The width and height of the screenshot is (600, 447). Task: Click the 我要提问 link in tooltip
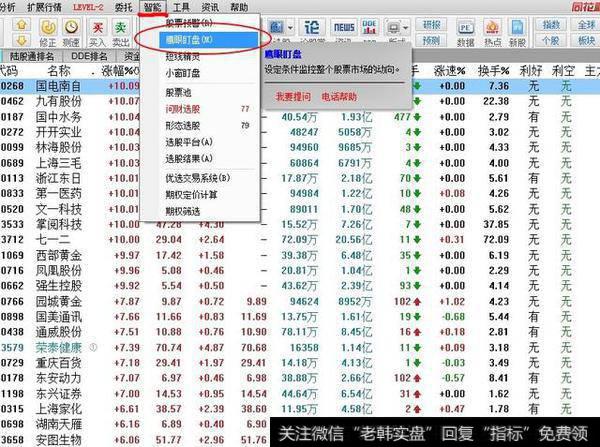[293, 96]
